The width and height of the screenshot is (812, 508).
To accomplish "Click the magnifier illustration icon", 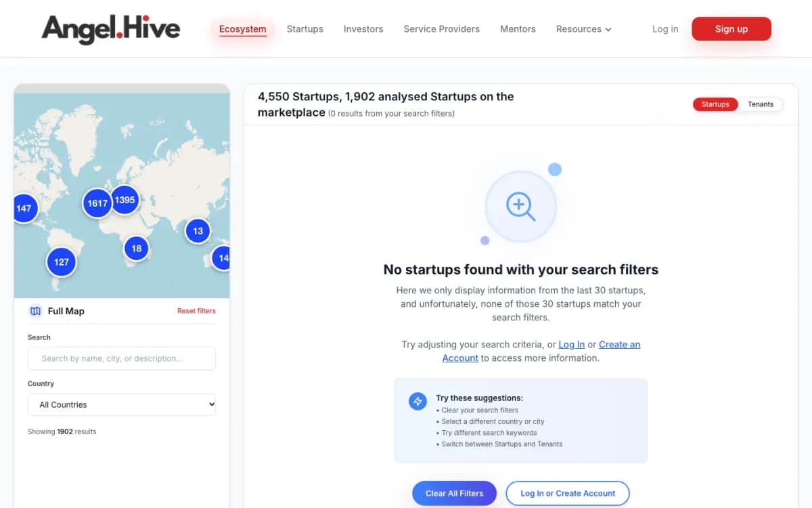I will [521, 207].
